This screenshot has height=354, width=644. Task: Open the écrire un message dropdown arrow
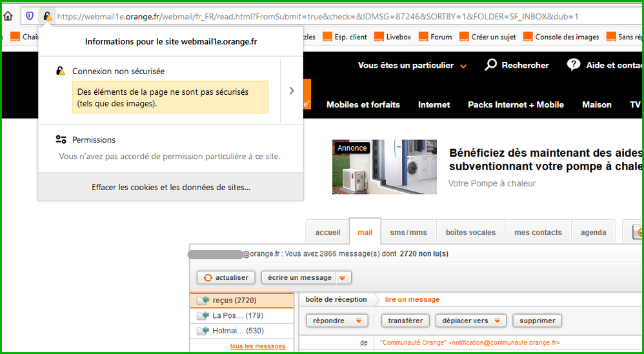[x=343, y=278]
